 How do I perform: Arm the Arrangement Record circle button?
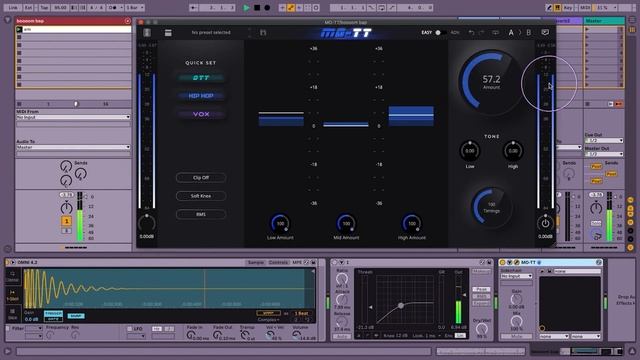coord(267,7)
